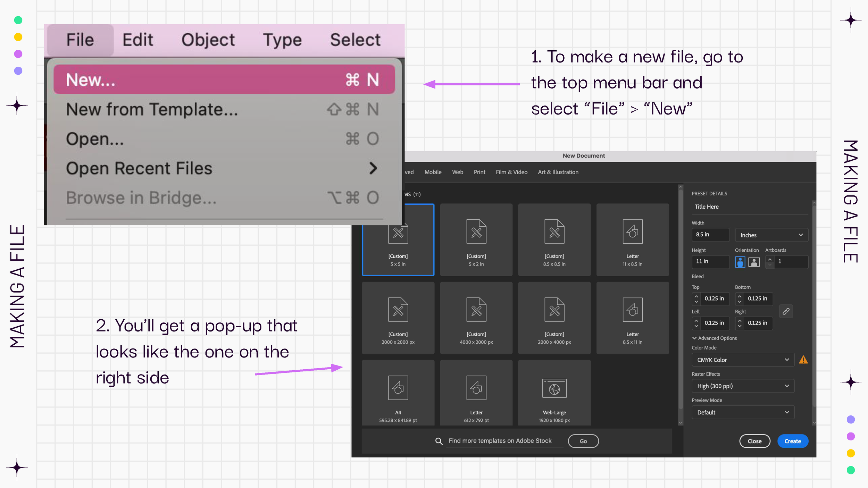868x488 pixels.
Task: Switch orientation to landscape
Action: click(x=754, y=262)
